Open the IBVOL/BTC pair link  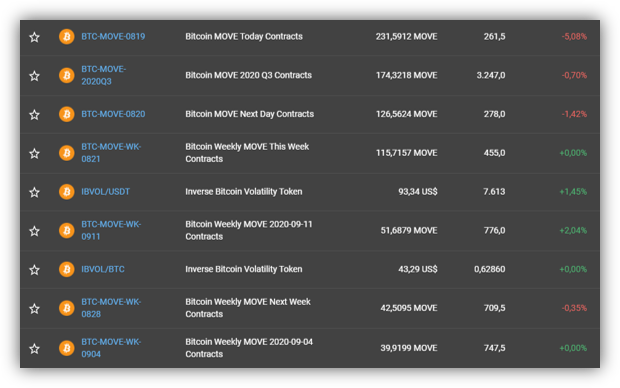coord(103,269)
